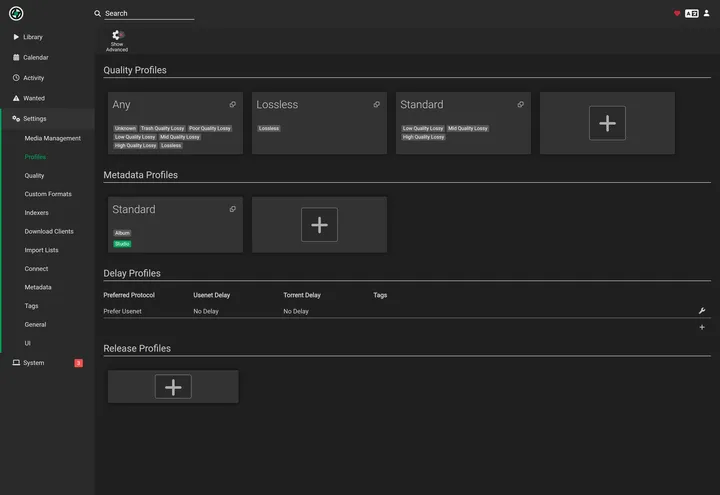The height and width of the screenshot is (495, 720).
Task: Click the search magnifier icon
Action: point(97,13)
